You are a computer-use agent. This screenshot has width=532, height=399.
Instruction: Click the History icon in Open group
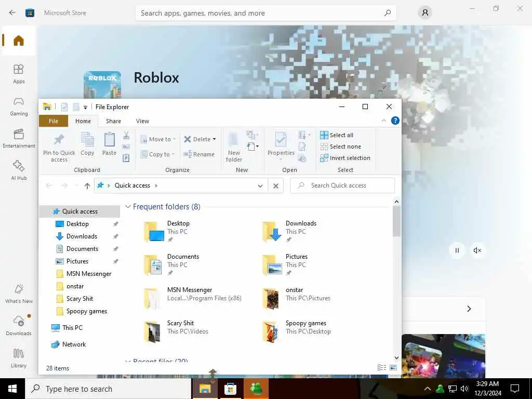(302, 158)
